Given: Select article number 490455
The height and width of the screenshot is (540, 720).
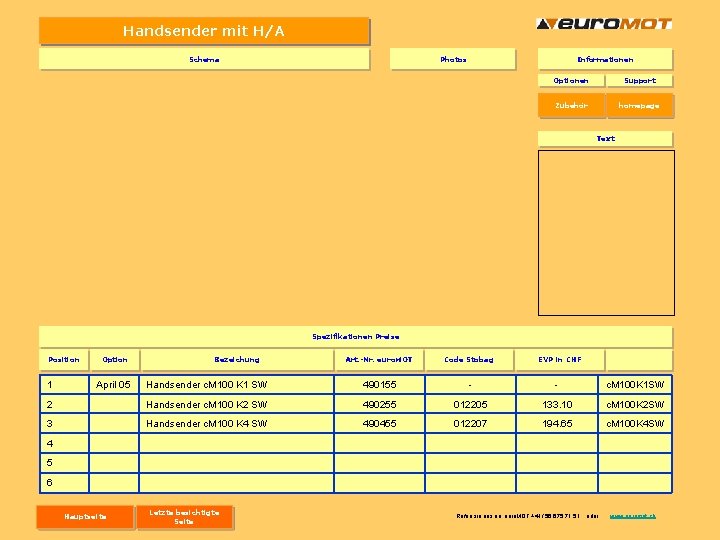Looking at the screenshot, I should [379, 423].
